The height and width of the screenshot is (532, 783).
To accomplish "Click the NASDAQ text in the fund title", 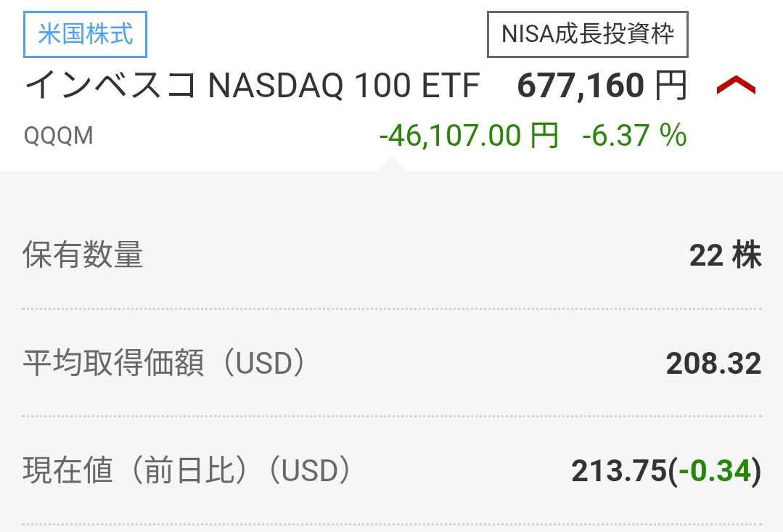I will (276, 86).
